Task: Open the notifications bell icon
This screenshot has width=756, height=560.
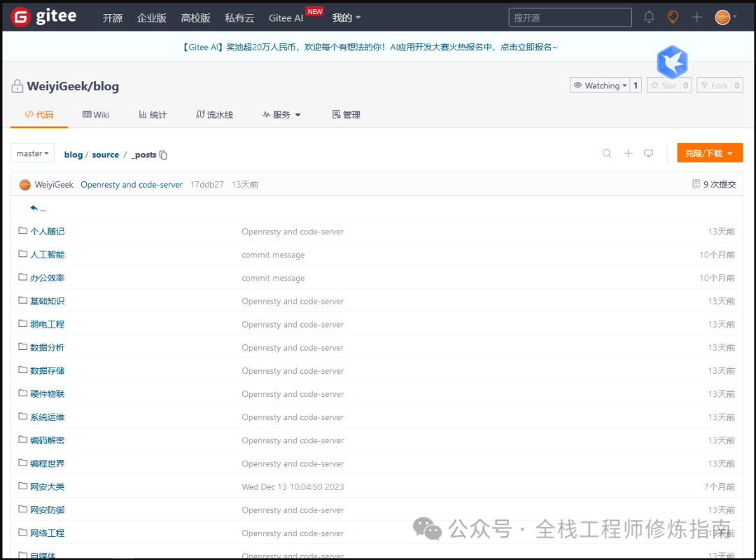Action: click(x=649, y=17)
